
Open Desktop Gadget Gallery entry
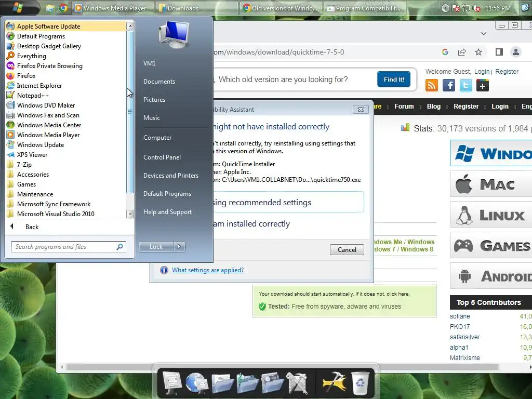(x=65, y=46)
